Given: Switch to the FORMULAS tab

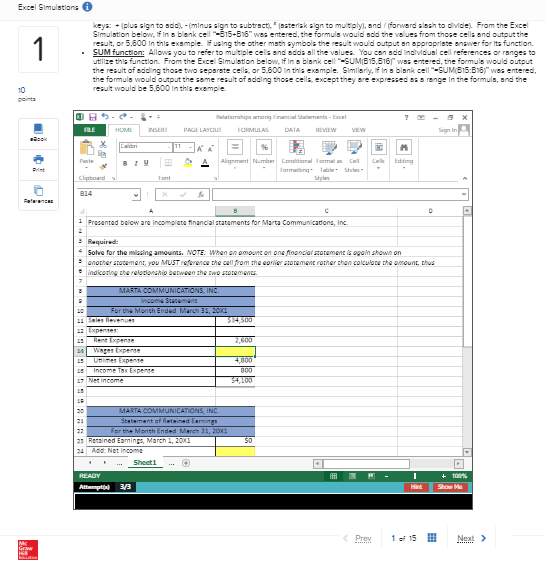Looking at the screenshot, I should pyautogui.click(x=253, y=130).
